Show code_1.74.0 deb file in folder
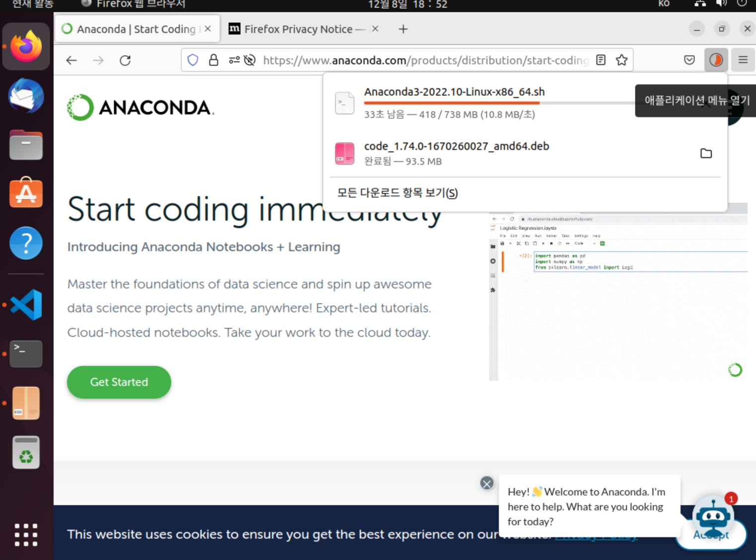Image resolution: width=756 pixels, height=560 pixels. [706, 153]
